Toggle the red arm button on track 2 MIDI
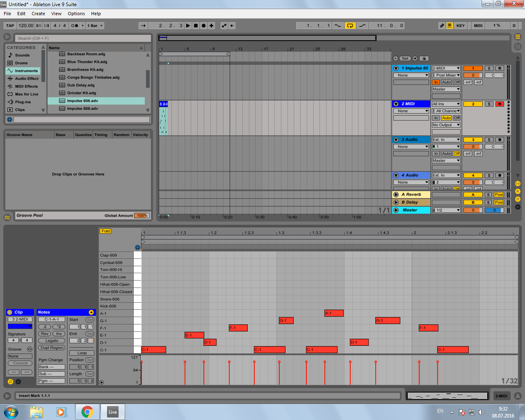Viewport: 525px width, 420px height. tap(499, 104)
